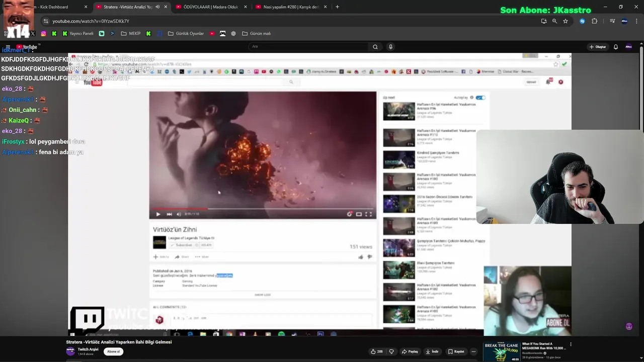Dislike the Stratera video
This screenshot has width=644, height=362.
tap(391, 351)
